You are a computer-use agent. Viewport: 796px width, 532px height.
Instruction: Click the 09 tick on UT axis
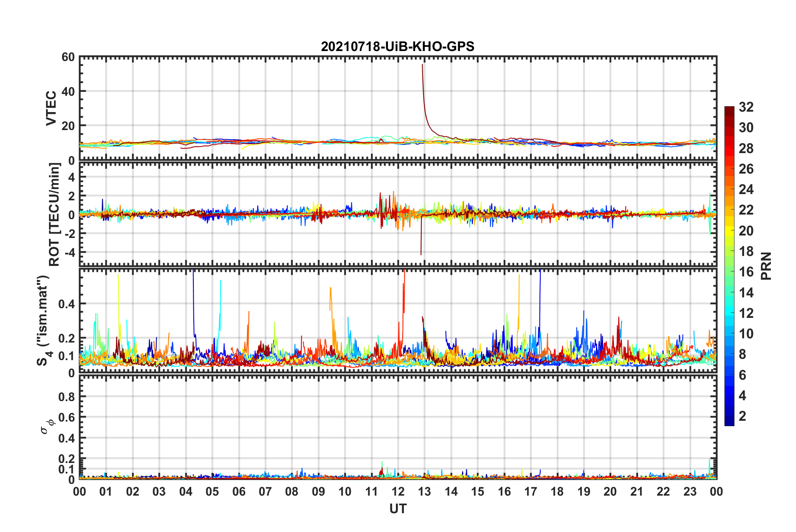[x=318, y=491]
